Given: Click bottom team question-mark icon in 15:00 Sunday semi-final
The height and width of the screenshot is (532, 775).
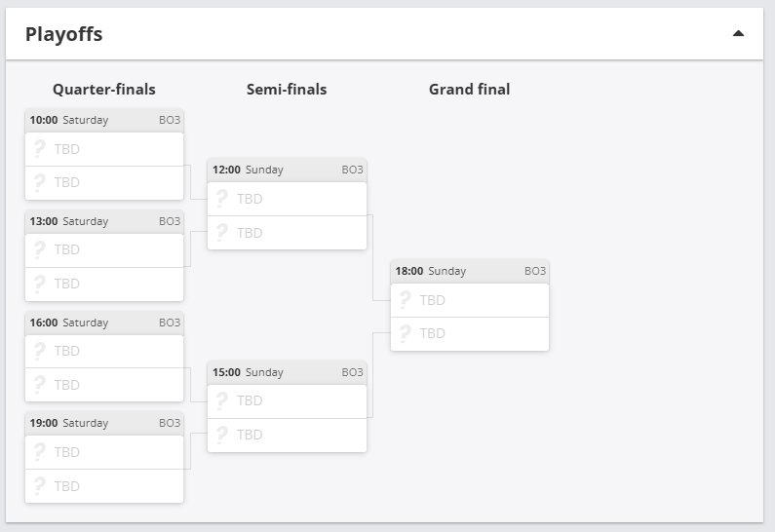Looking at the screenshot, I should [x=222, y=435].
